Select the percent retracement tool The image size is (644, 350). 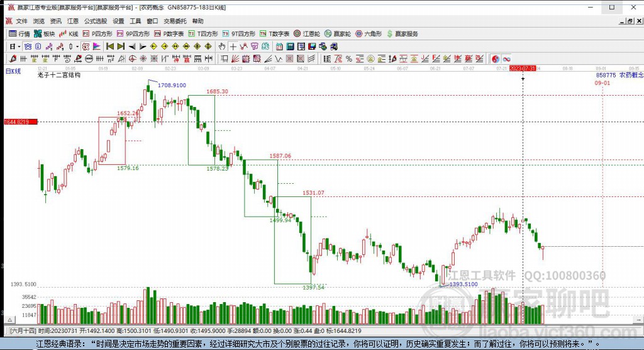349,59
